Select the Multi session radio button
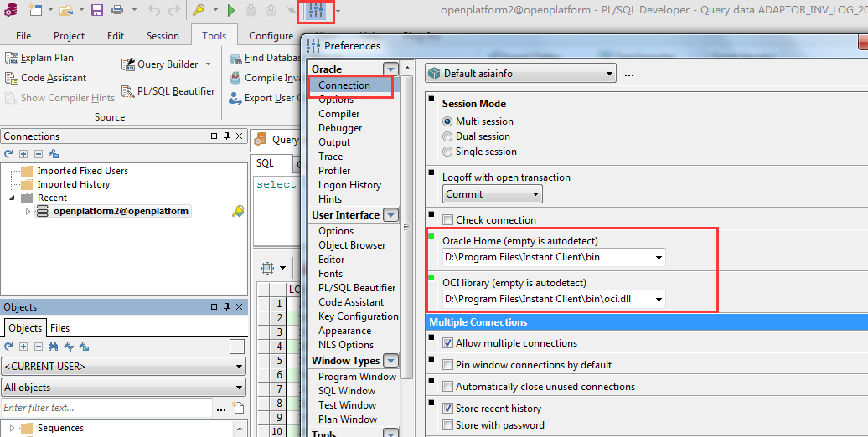The image size is (868, 437). pos(447,121)
